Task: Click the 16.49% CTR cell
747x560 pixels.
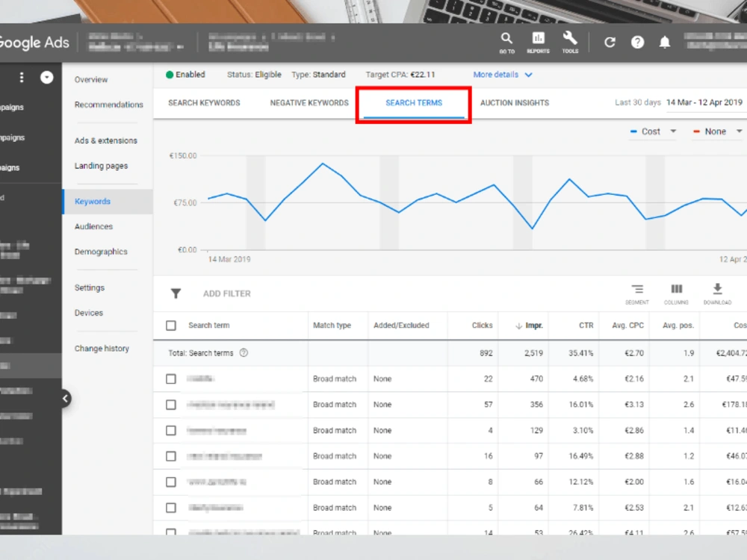Action: pyautogui.click(x=580, y=456)
